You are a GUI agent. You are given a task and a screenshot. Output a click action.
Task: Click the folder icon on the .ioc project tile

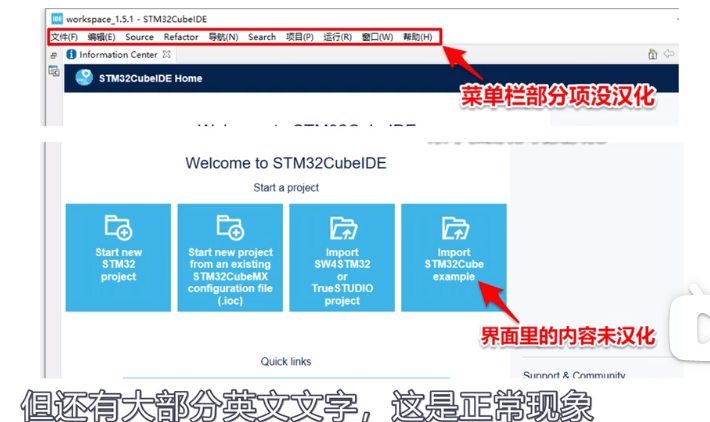[x=230, y=227]
